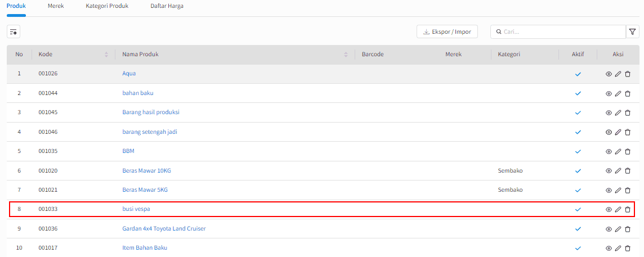
Task: Click the filter funnel icon beside search
Action: [633, 31]
